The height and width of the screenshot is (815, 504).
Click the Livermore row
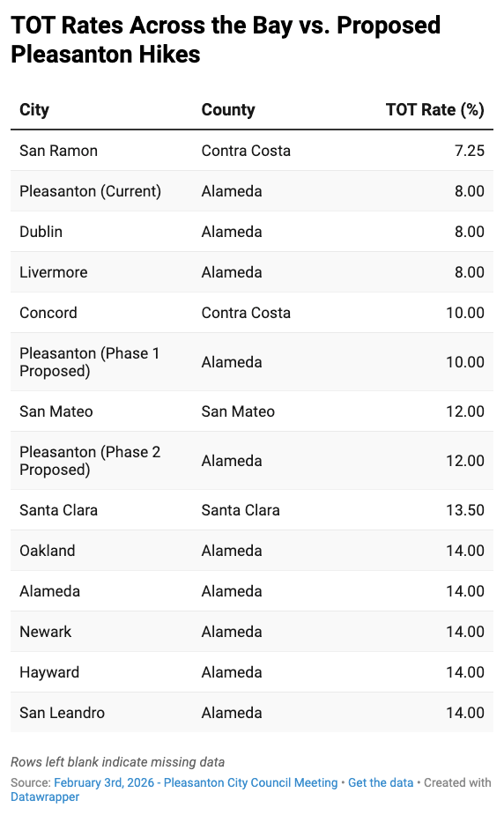(252, 272)
